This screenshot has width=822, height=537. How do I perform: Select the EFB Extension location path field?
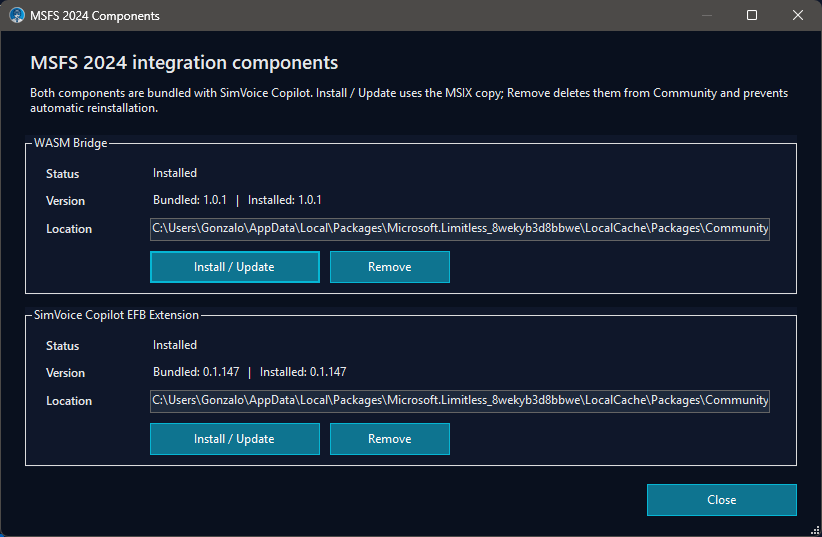[460, 401]
